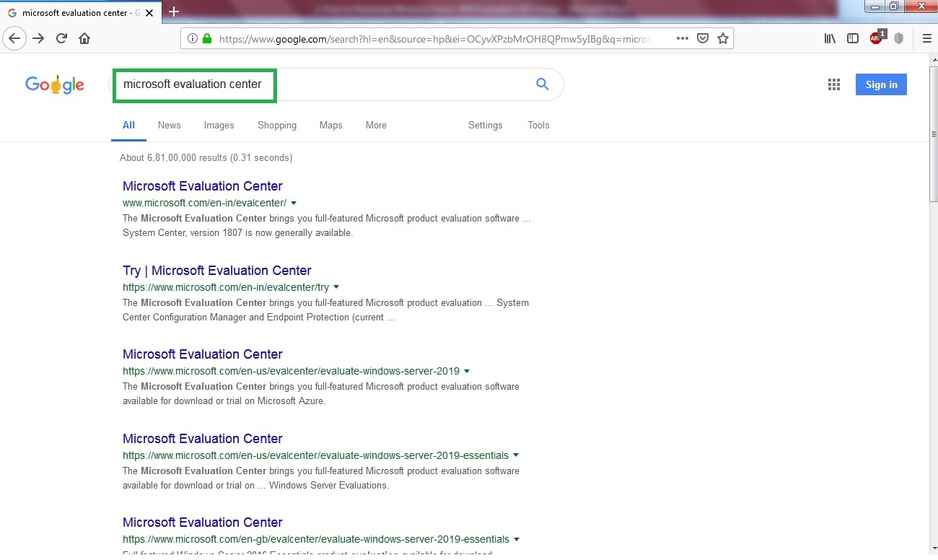Toggle the sidebar view icon
The height and width of the screenshot is (560, 938).
(853, 39)
